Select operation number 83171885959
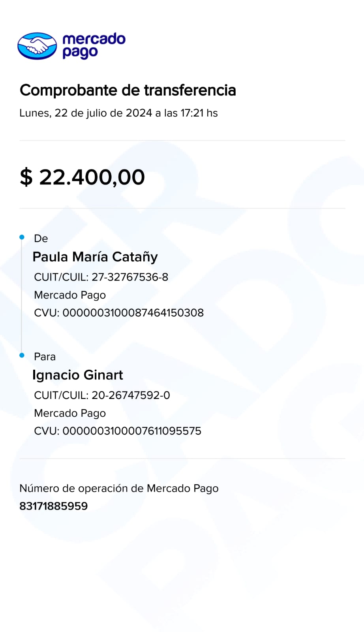 54,506
